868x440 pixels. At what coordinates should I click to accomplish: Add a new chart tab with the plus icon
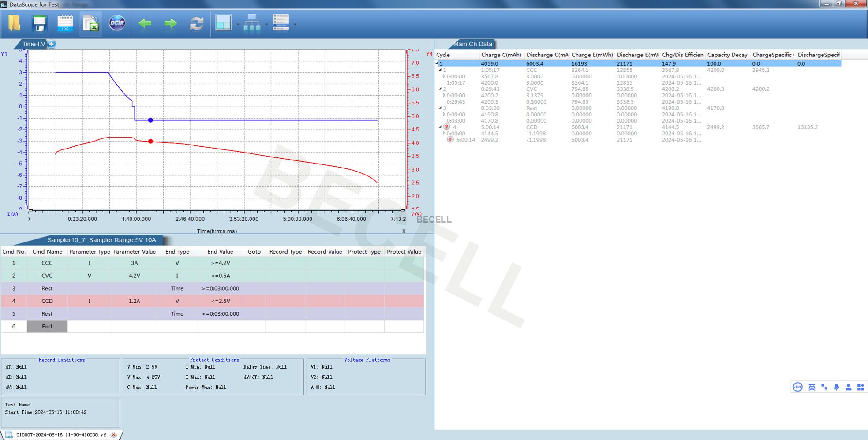[x=52, y=44]
